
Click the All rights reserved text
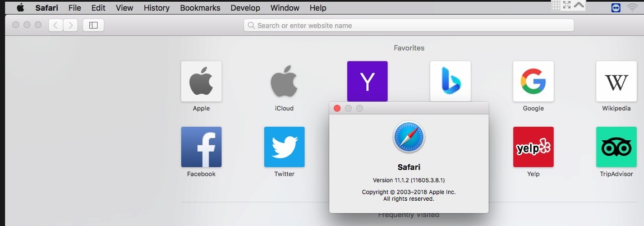coord(408,199)
